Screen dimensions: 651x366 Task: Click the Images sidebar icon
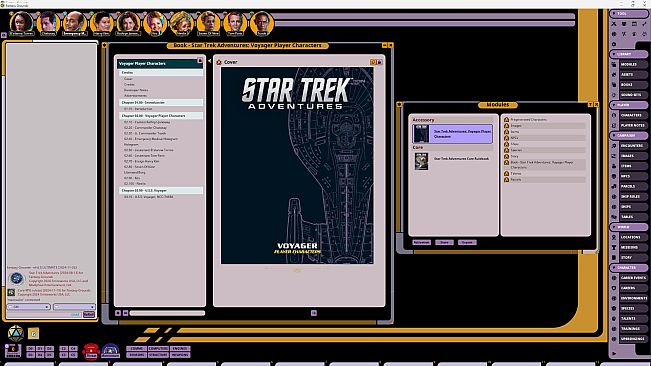click(x=614, y=156)
